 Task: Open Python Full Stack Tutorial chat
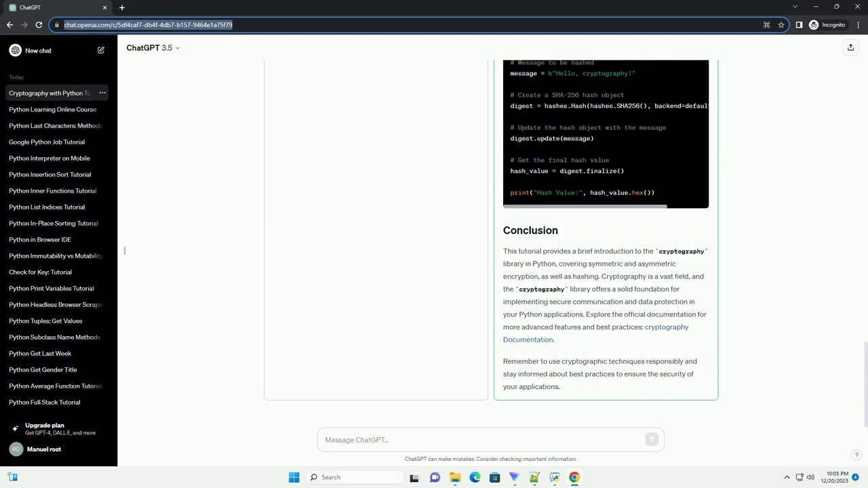pos(44,402)
